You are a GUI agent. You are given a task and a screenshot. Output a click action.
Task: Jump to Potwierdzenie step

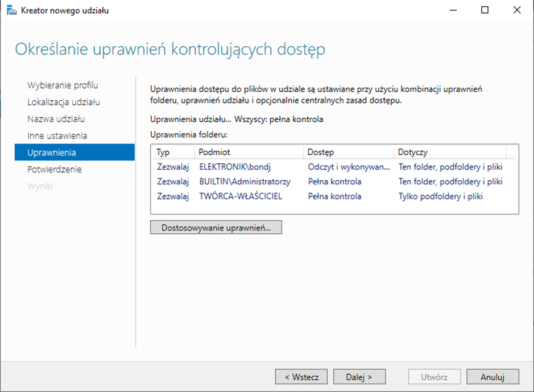54,170
